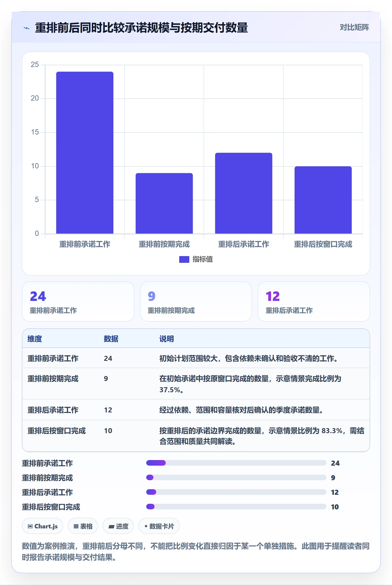
Task: Click the 对比矩阵 label in header
Action: pos(354,27)
